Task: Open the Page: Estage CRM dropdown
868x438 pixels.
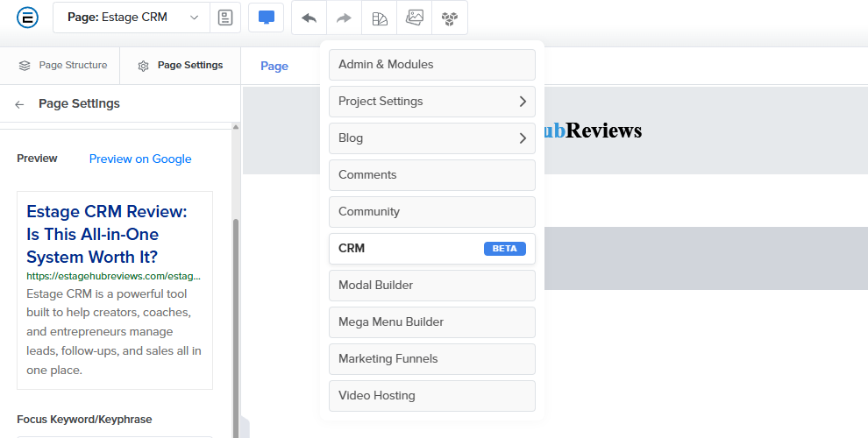Action: [132, 18]
